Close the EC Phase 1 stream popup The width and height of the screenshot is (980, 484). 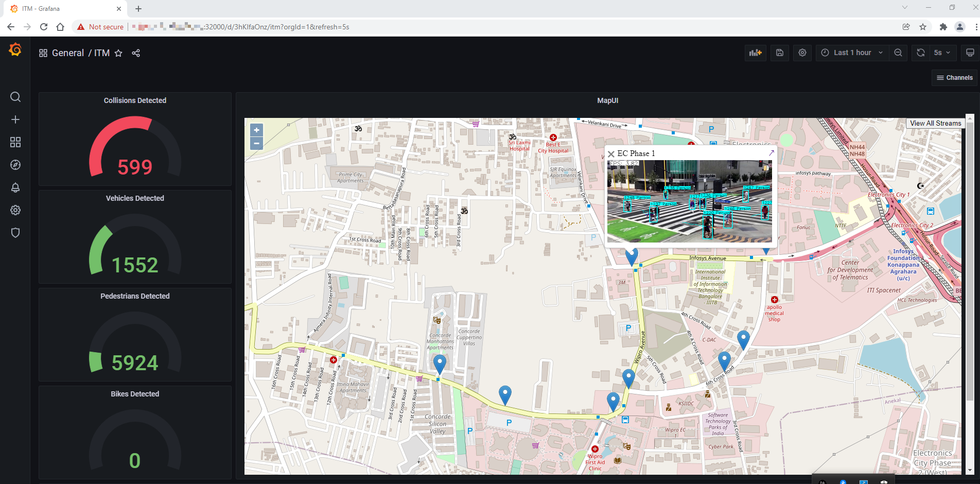coord(610,153)
